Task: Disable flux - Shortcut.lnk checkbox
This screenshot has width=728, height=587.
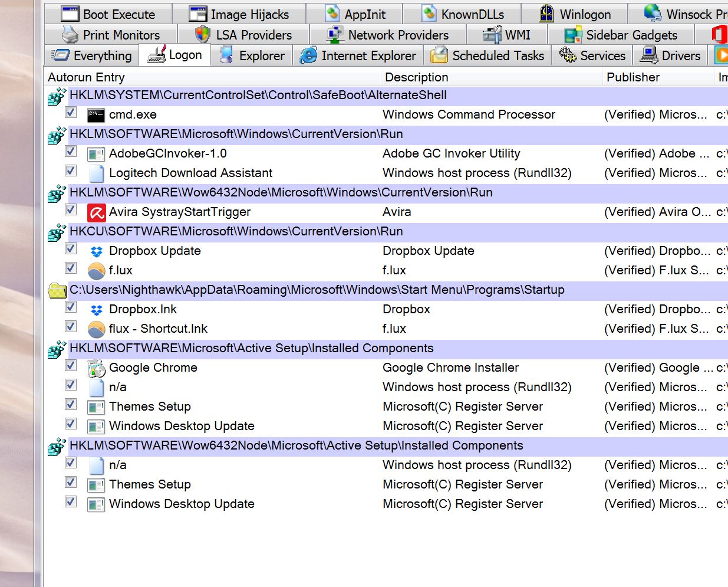Action: (71, 326)
